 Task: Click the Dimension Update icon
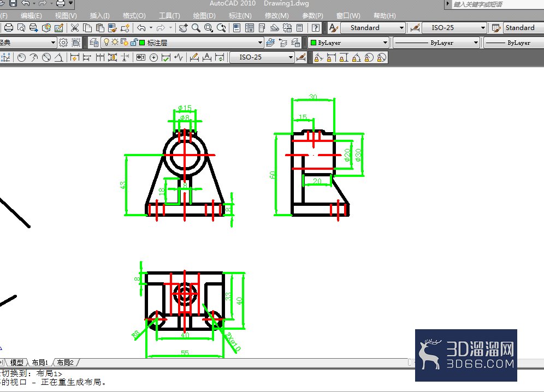220,57
